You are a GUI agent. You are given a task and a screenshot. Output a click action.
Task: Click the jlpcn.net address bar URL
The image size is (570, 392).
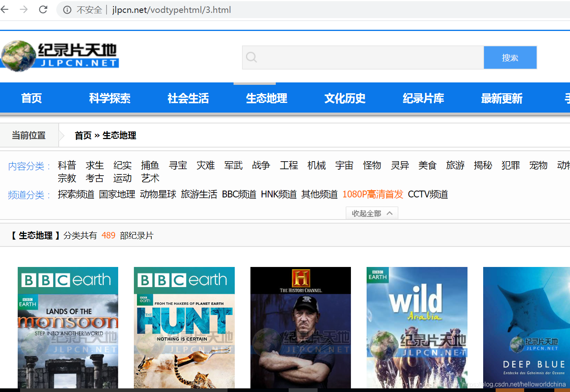[x=172, y=10]
